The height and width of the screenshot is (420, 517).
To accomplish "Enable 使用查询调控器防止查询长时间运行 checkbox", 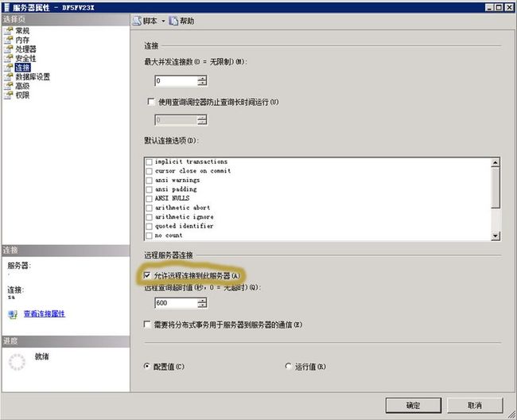I will pyautogui.click(x=150, y=102).
